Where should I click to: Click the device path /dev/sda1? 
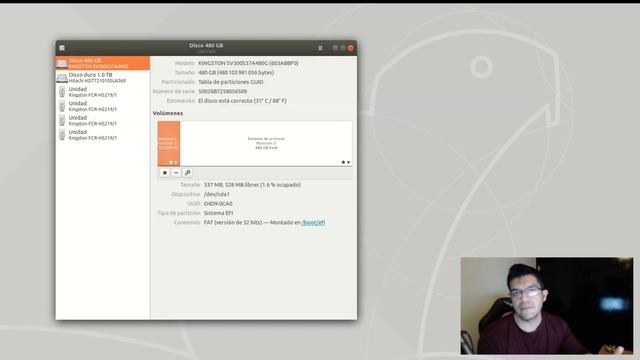click(x=217, y=194)
